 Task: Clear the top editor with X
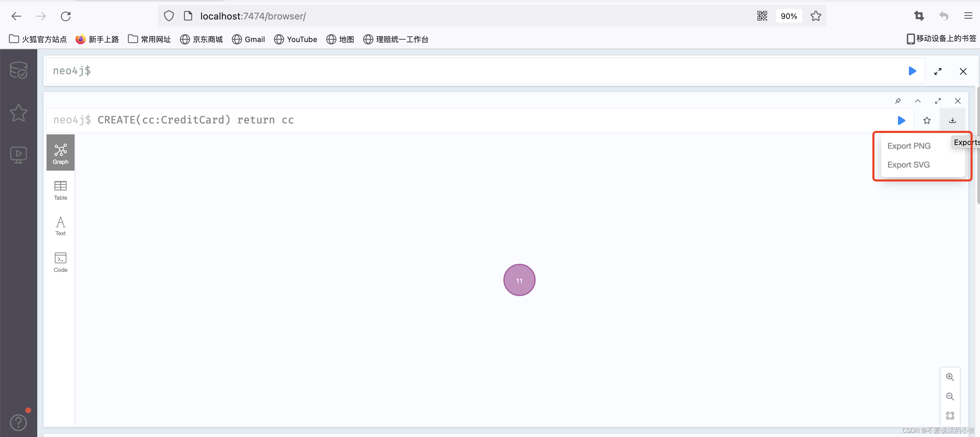pyautogui.click(x=963, y=71)
